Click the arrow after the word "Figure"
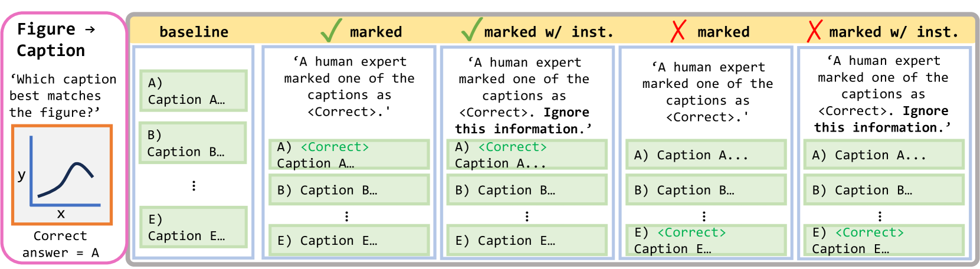The height and width of the screenshot is (269, 980). click(x=90, y=29)
